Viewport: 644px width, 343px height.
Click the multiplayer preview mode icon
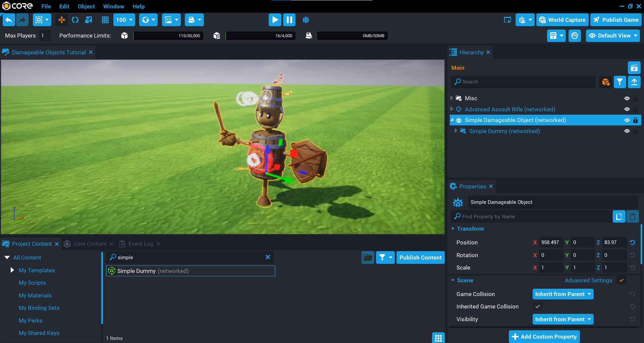tap(306, 20)
